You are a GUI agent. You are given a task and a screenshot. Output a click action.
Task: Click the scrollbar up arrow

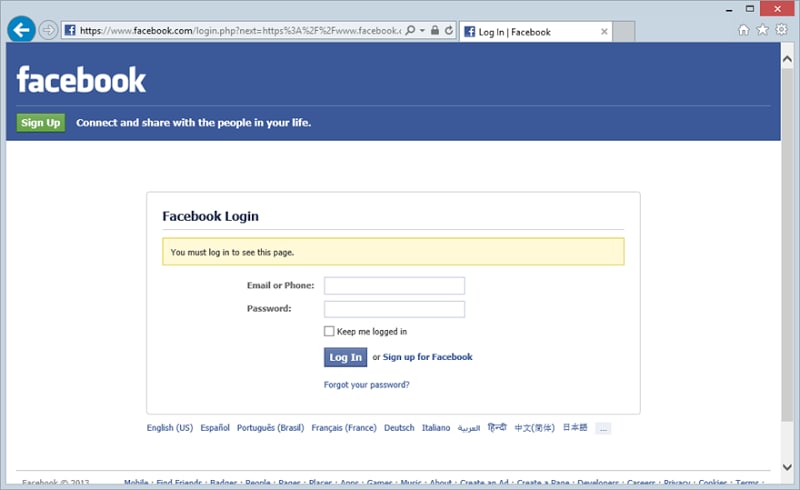787,59
